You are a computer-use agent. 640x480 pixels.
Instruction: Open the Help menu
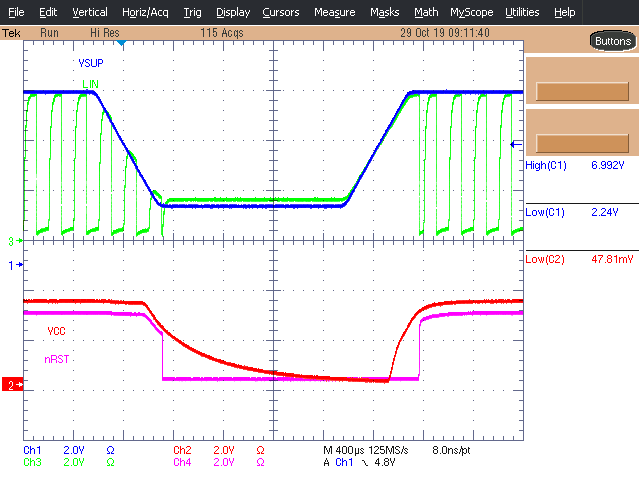(564, 12)
